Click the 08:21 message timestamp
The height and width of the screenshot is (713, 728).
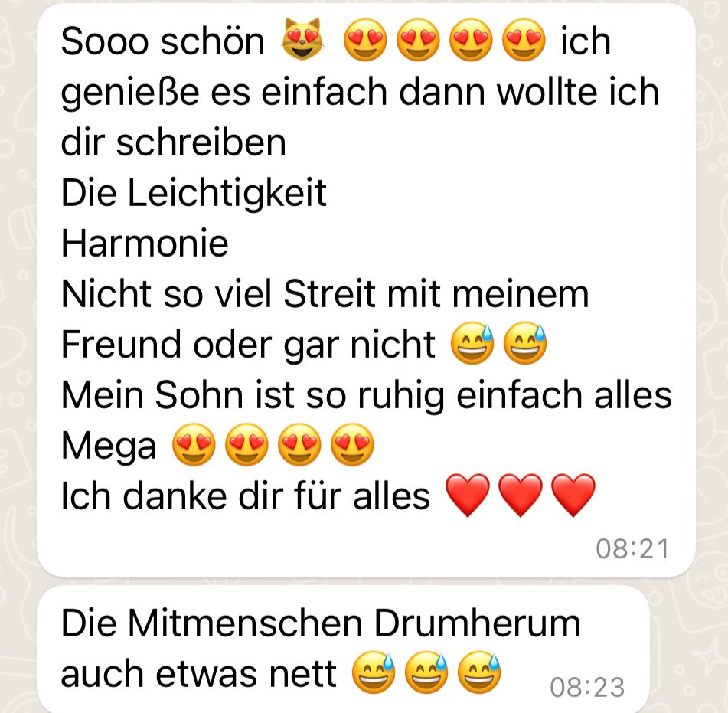click(x=632, y=548)
